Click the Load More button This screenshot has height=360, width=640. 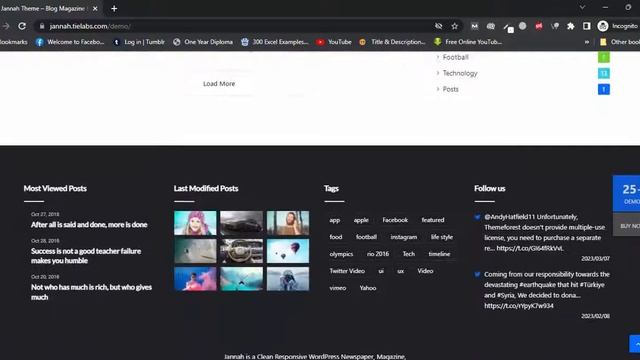pyautogui.click(x=219, y=84)
